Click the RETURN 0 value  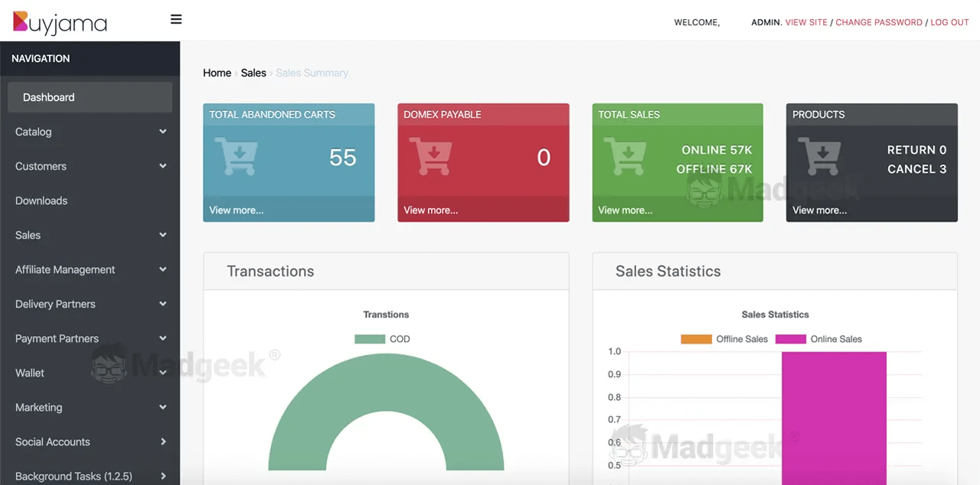916,150
